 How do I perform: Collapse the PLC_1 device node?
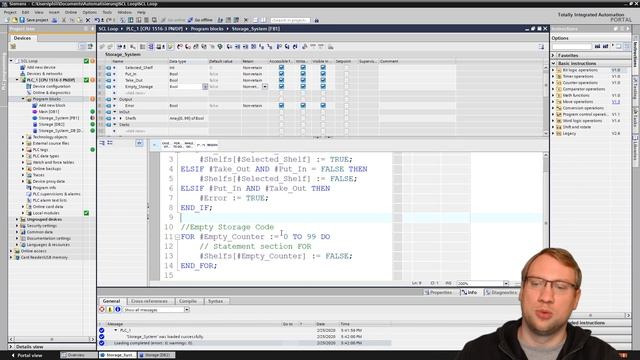17,80
